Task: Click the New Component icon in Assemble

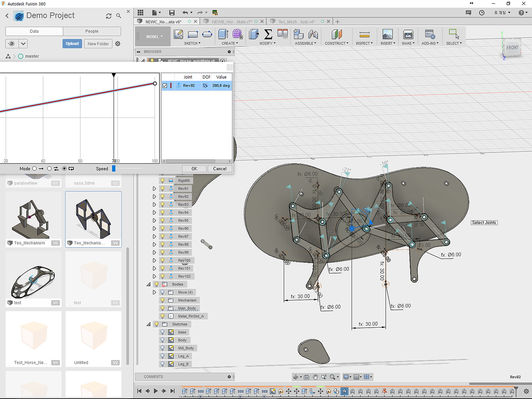Action: [x=298, y=34]
